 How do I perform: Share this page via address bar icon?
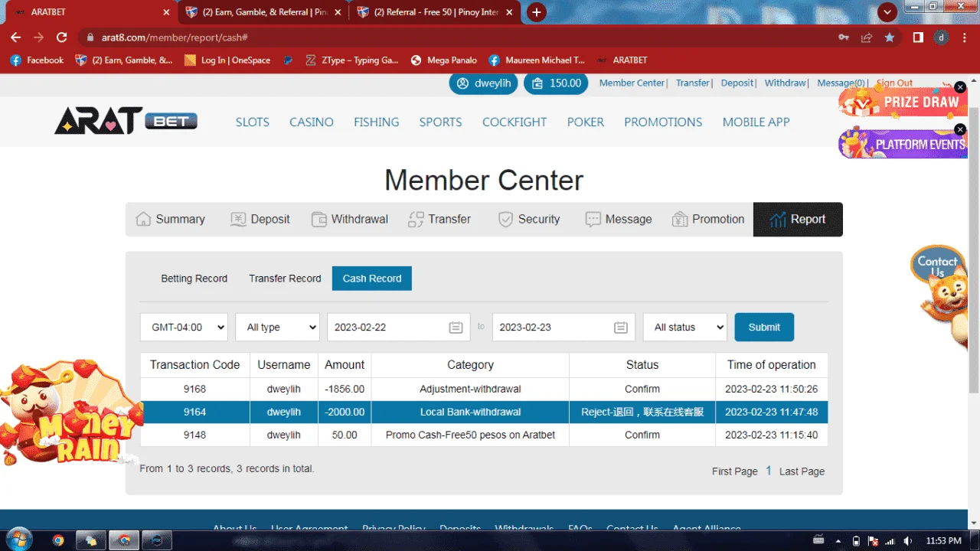point(867,37)
